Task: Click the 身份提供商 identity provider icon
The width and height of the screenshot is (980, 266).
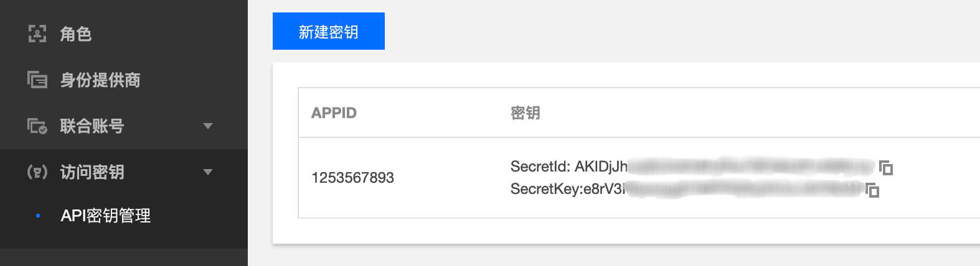Action: (x=37, y=80)
